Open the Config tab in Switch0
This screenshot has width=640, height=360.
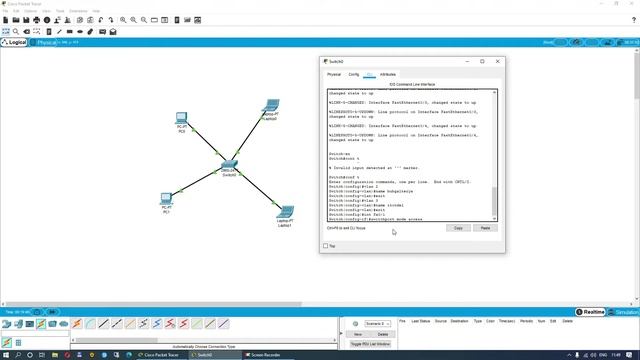354,74
